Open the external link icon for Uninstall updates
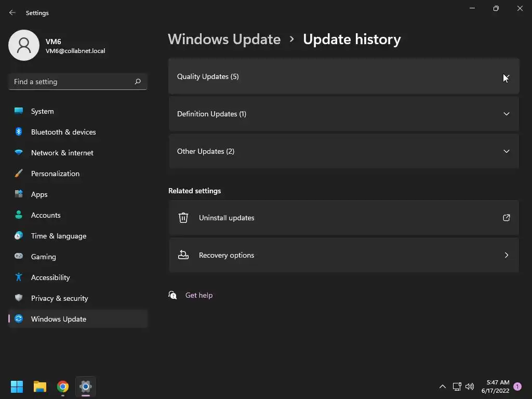The image size is (532, 399). click(506, 218)
